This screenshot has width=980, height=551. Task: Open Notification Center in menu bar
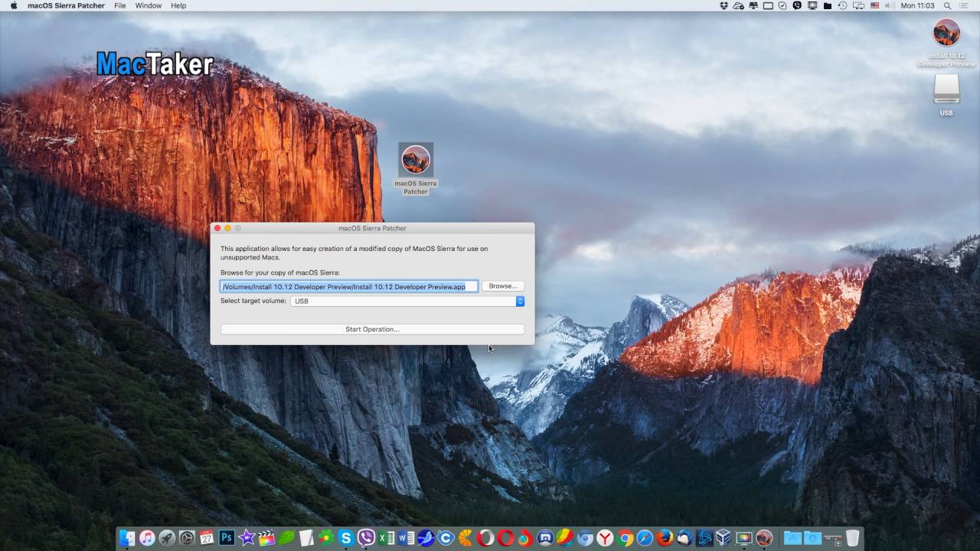coord(963,5)
